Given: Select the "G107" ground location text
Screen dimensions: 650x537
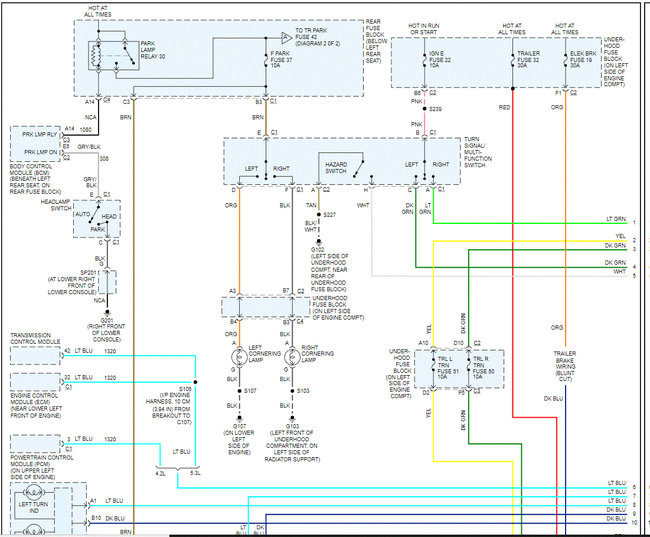Looking at the screenshot, I should tap(239, 439).
